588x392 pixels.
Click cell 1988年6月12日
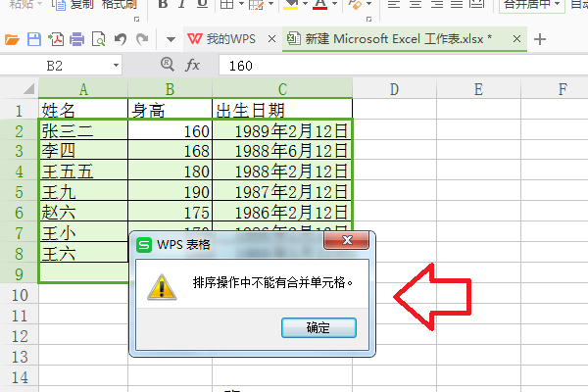(x=282, y=150)
